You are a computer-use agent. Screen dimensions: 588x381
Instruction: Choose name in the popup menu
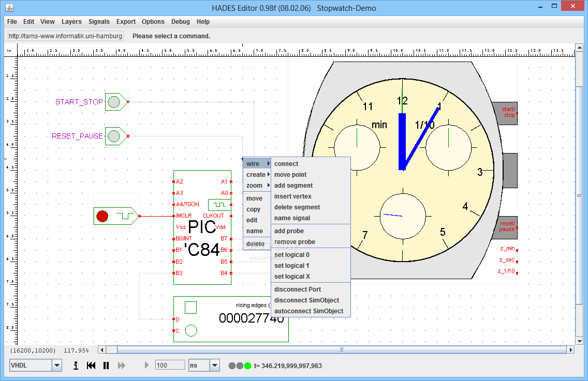[257, 231]
